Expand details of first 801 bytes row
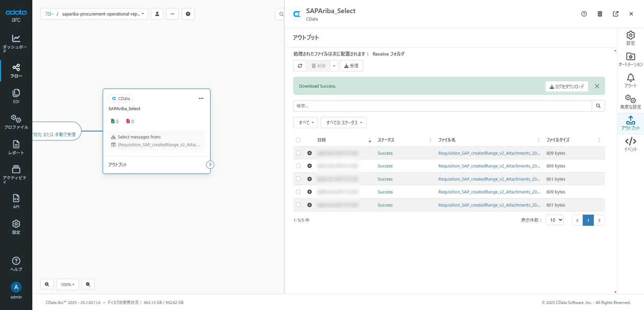This screenshot has height=310, width=644. point(310,179)
